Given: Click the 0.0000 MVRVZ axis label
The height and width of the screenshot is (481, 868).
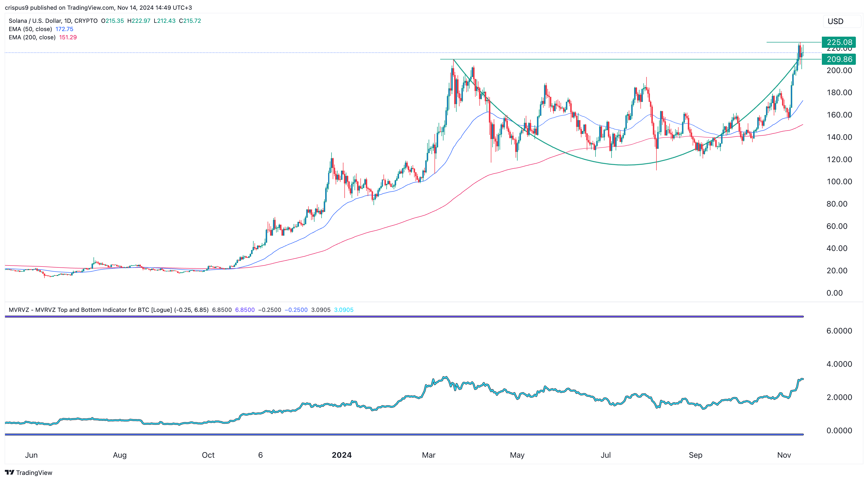Looking at the screenshot, I should tap(839, 431).
